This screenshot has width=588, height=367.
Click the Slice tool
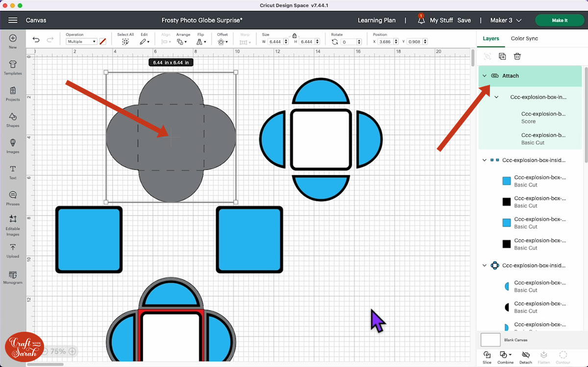pyautogui.click(x=487, y=357)
